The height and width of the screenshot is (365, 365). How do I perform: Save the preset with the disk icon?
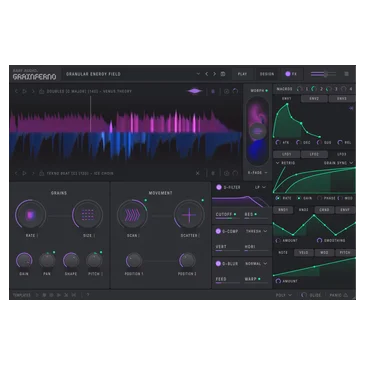click(x=223, y=74)
